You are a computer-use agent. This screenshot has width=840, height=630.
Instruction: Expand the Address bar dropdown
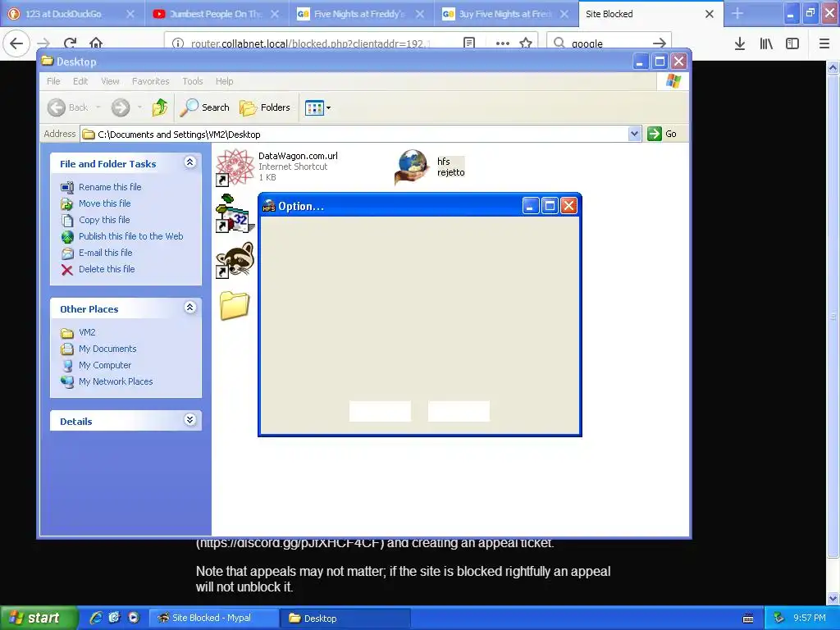click(634, 134)
